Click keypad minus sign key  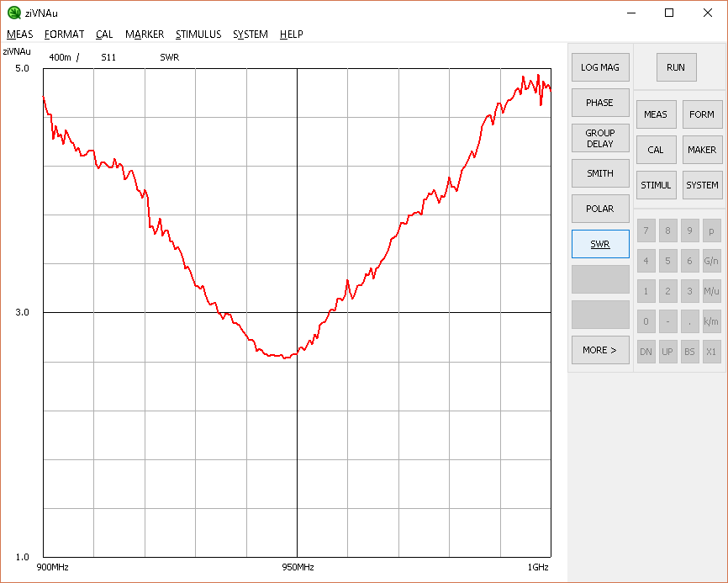tap(667, 321)
